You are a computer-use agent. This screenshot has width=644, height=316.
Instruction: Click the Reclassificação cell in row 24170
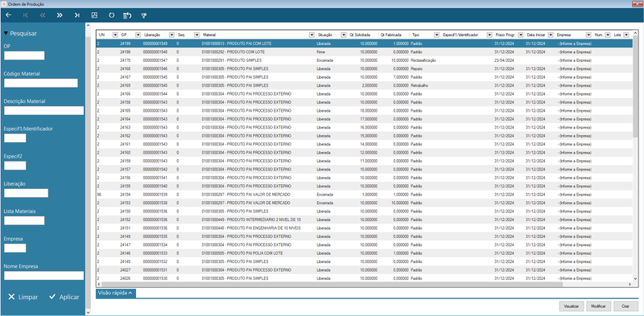coord(423,60)
